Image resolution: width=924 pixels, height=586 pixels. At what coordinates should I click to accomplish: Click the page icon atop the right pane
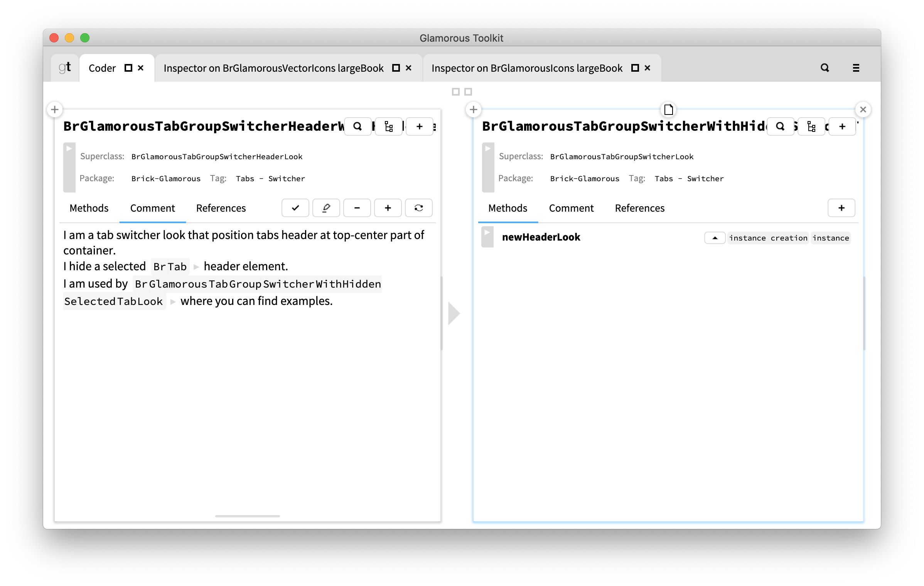[x=669, y=109]
